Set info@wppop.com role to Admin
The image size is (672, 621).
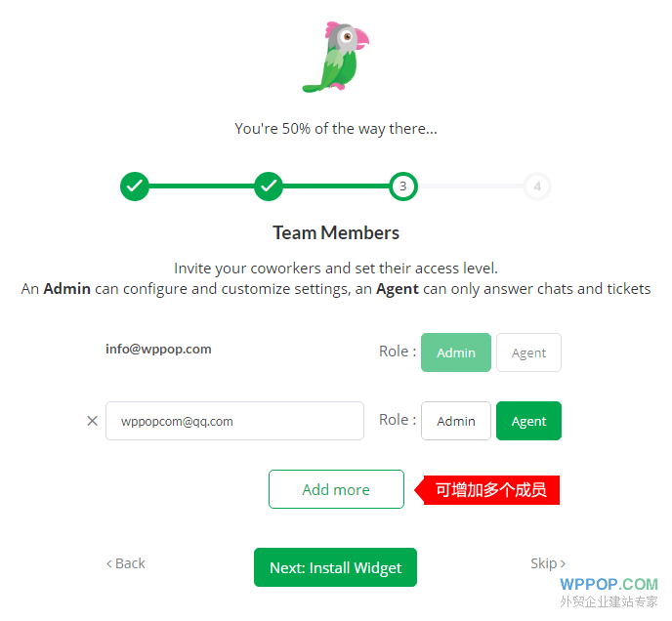[x=455, y=352]
